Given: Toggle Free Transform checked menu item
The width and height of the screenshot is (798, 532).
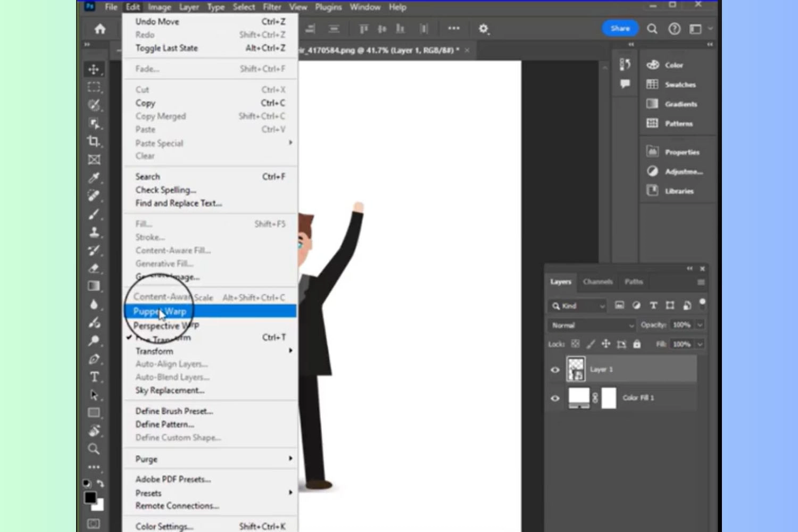Looking at the screenshot, I should (x=211, y=338).
